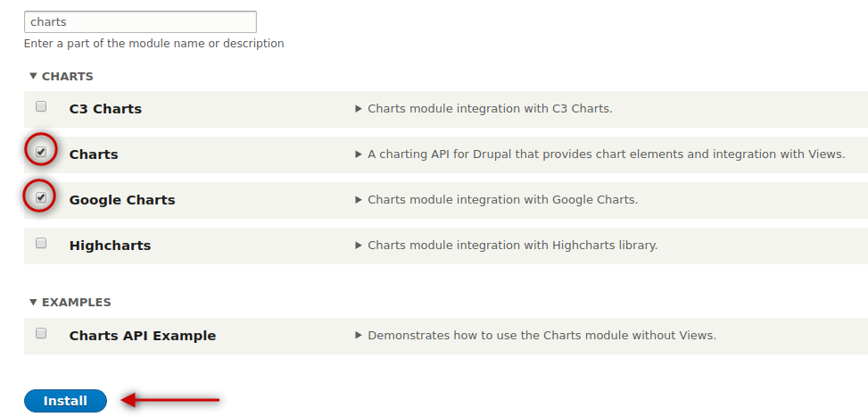Uncheck the Google Charts module checkbox
The width and height of the screenshot is (868, 417).
click(x=41, y=197)
